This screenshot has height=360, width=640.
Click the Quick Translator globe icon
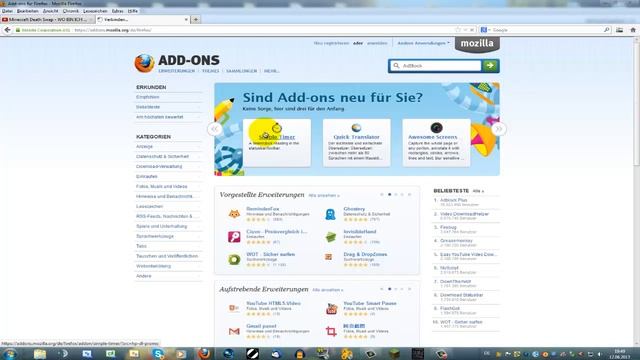[x=356, y=128]
